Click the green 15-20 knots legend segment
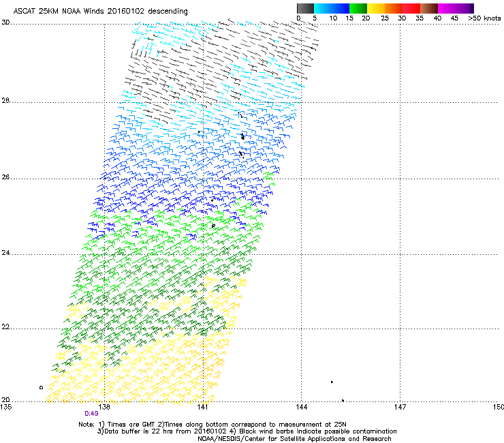Image resolution: width=504 pixels, height=443 pixels. tap(358, 8)
